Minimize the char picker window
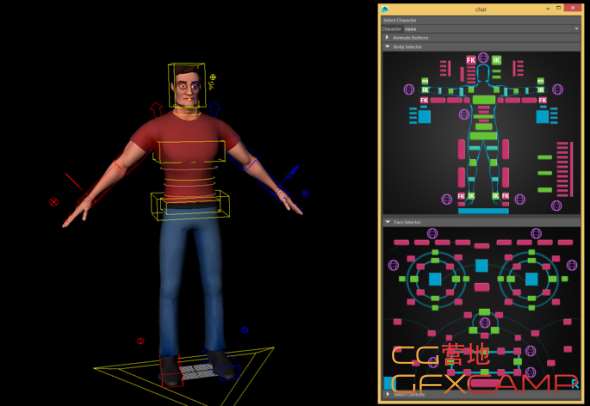 click(548, 8)
